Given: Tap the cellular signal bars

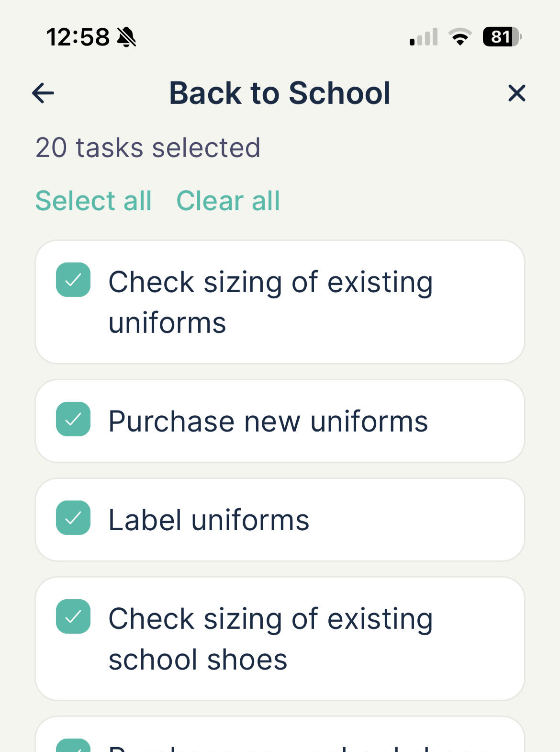Looking at the screenshot, I should [424, 37].
